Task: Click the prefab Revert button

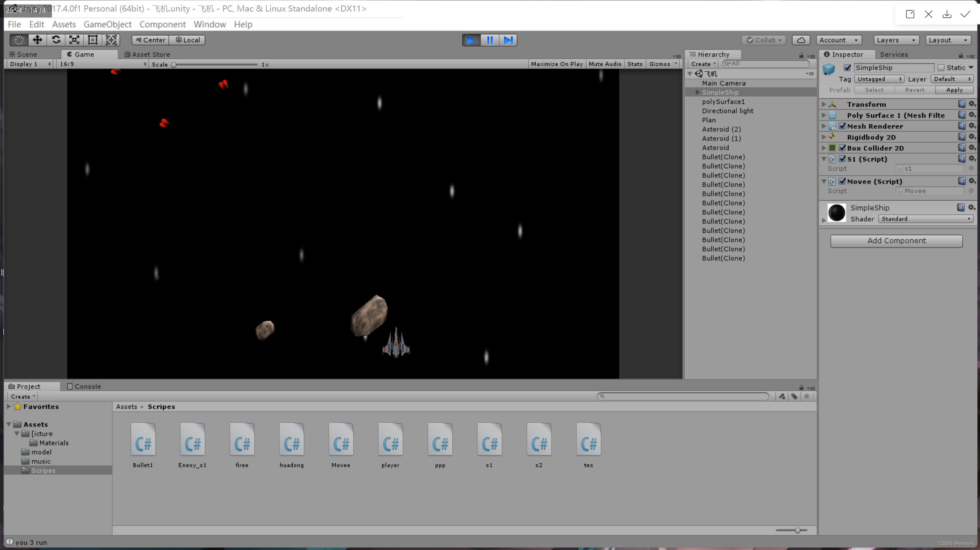Action: click(915, 90)
